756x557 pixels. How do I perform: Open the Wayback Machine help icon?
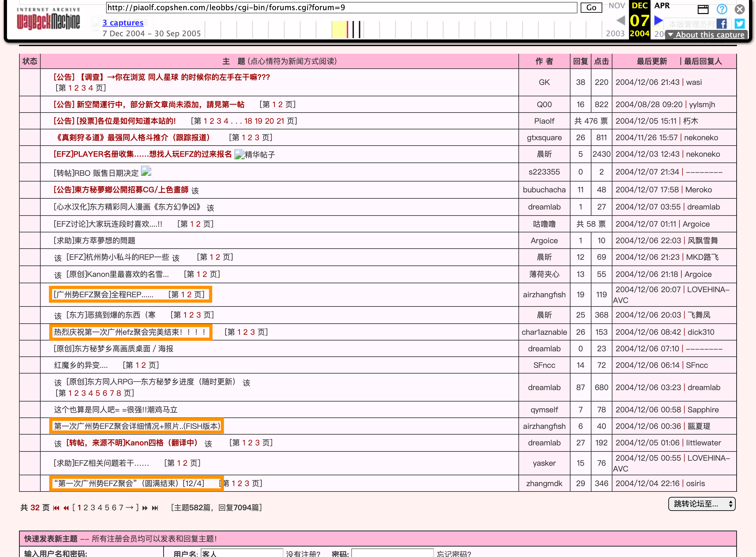point(722,9)
